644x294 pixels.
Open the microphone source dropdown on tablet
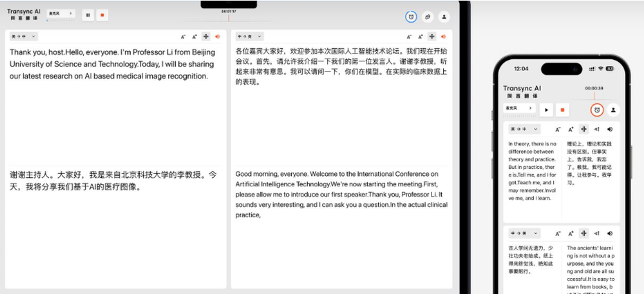(61, 14)
